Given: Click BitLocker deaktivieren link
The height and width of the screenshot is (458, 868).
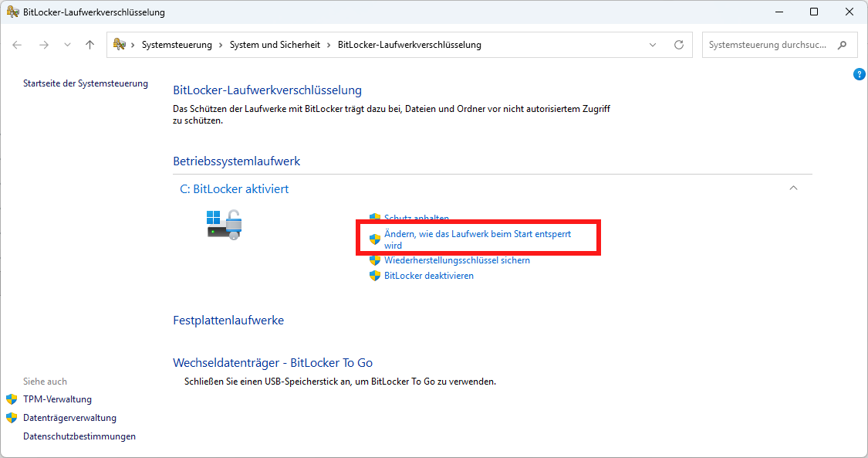Looking at the screenshot, I should tap(428, 276).
